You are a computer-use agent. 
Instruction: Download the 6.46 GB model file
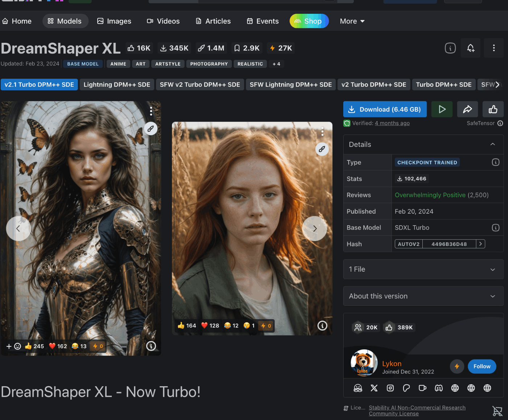pyautogui.click(x=385, y=109)
